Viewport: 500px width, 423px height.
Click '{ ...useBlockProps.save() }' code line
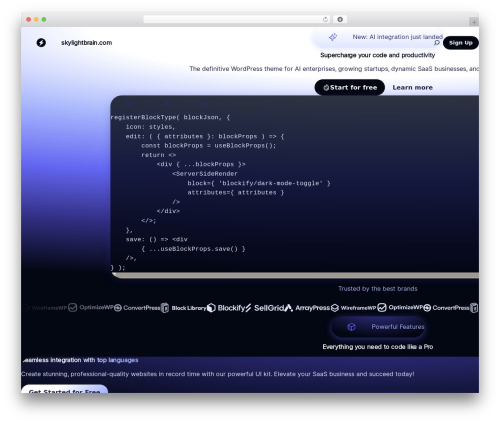click(193, 249)
